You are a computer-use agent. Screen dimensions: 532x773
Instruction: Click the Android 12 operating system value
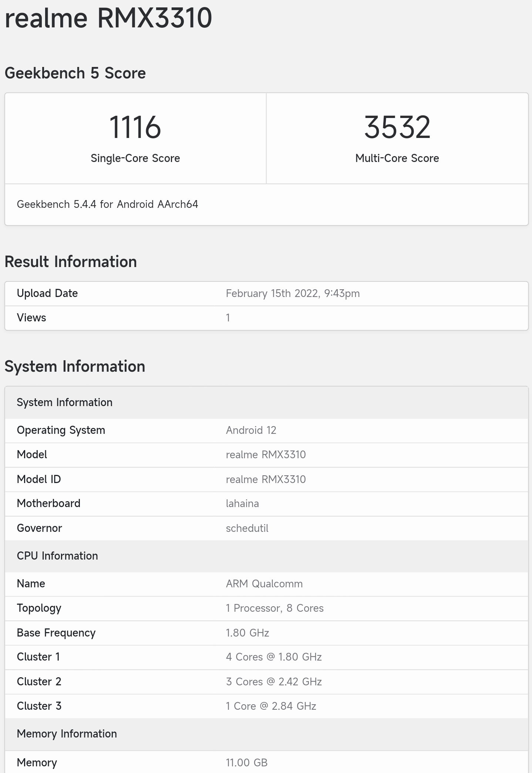click(251, 431)
